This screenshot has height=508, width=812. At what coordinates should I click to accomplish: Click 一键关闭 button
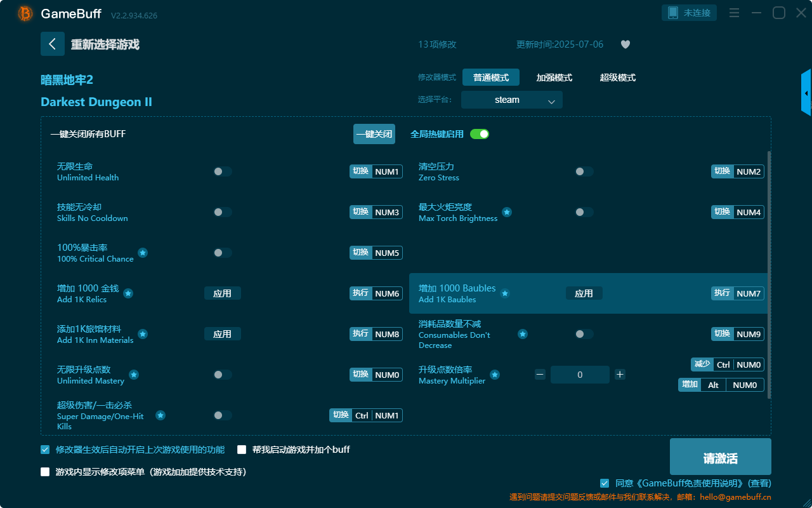(x=374, y=134)
